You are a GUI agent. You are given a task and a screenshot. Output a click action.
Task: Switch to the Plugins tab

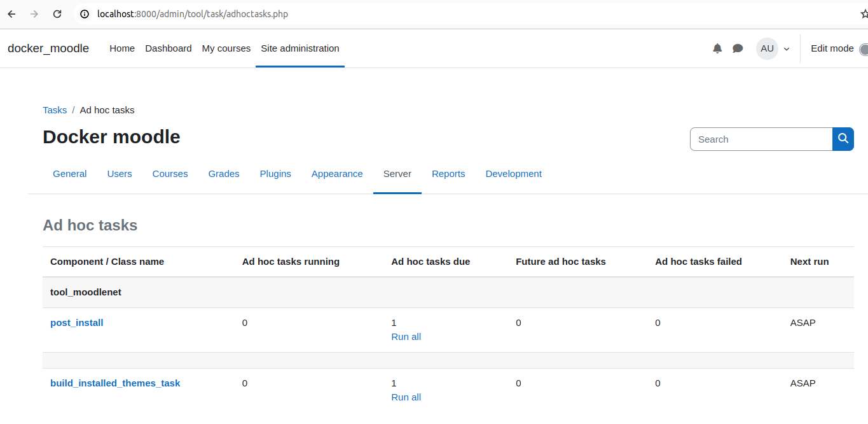coord(275,174)
